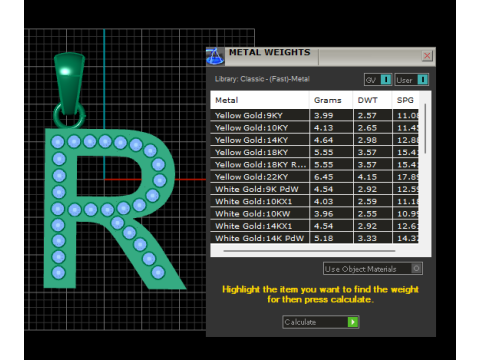Click the SPG column header

point(405,100)
